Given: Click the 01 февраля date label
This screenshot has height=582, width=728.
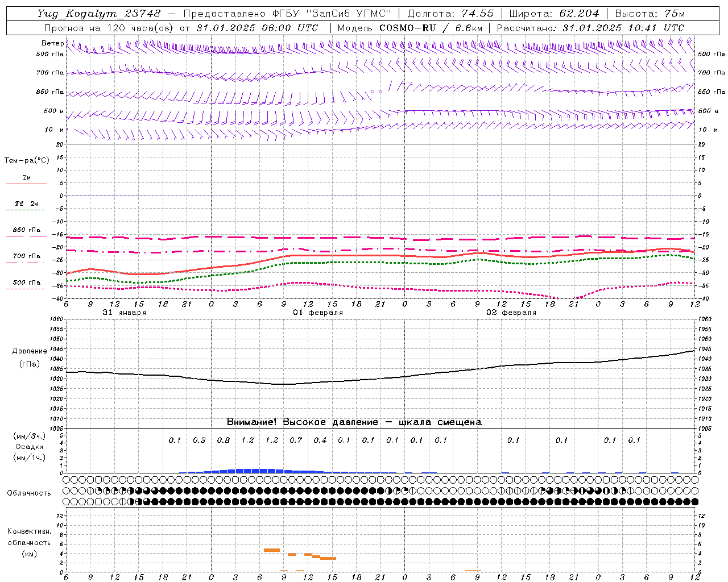Looking at the screenshot, I should 318,313.
